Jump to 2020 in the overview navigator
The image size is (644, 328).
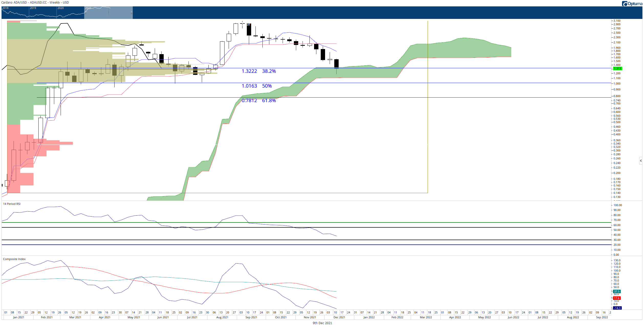(x=61, y=8)
